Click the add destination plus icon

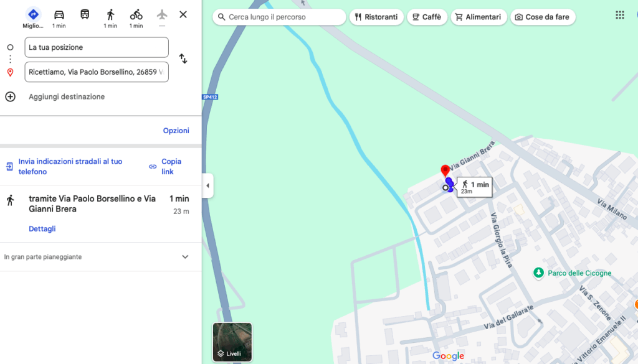[x=10, y=96]
